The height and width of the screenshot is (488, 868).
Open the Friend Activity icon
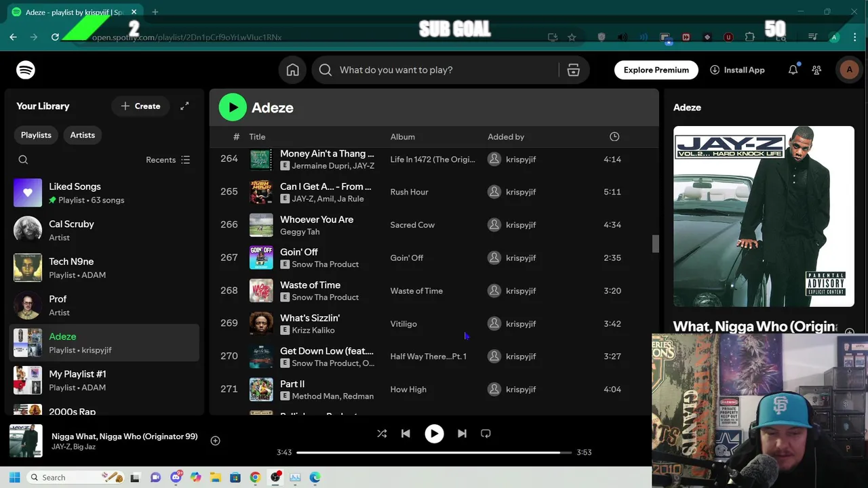816,70
